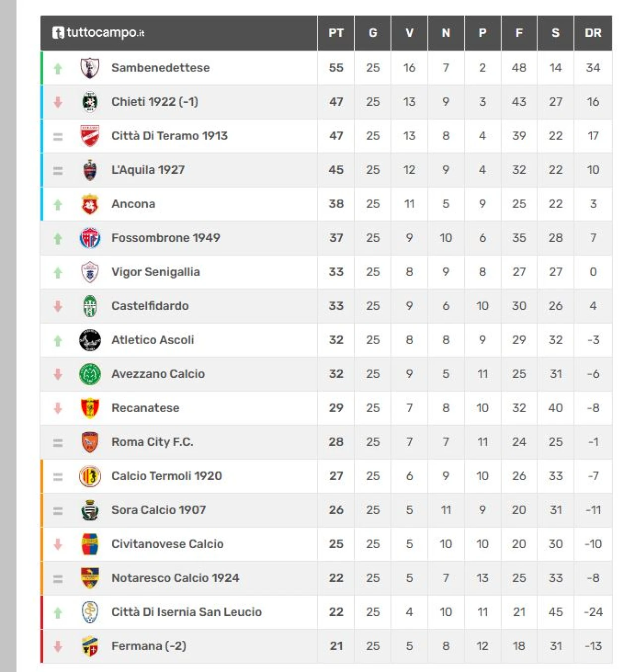Click the green up arrow beside Sambenedettese
This screenshot has width=635, height=672.
(x=58, y=68)
